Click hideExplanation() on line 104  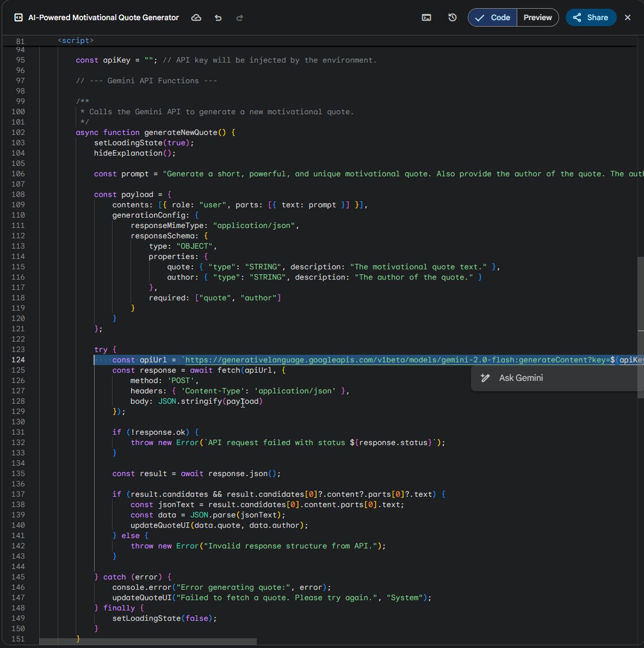[135, 153]
